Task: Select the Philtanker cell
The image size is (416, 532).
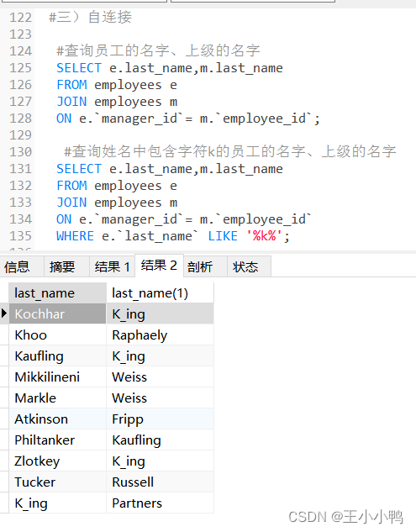Action: tap(57, 440)
